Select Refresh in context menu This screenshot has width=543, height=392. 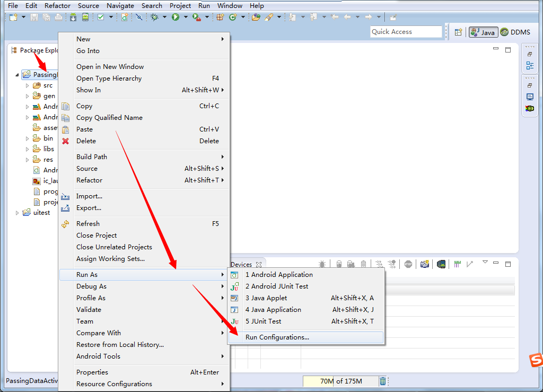tap(145, 224)
